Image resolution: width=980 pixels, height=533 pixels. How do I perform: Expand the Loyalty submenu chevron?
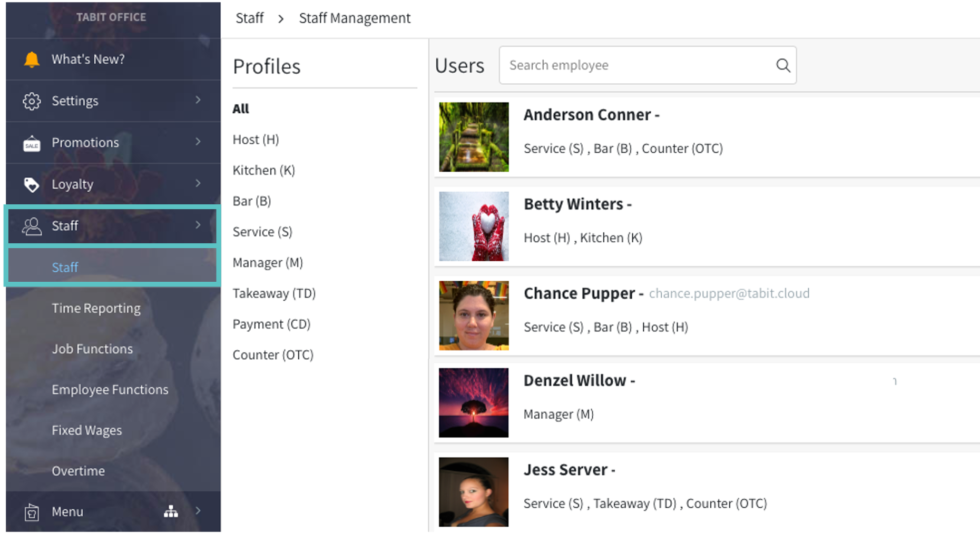[x=198, y=183]
